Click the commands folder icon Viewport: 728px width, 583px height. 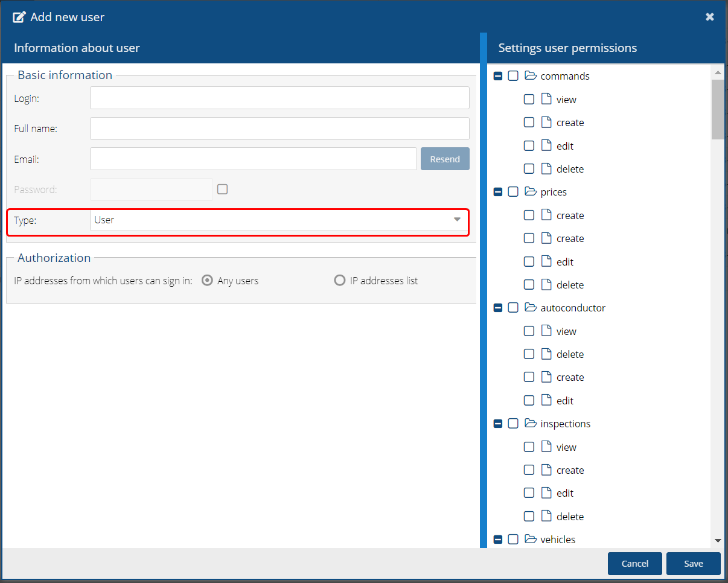click(531, 76)
